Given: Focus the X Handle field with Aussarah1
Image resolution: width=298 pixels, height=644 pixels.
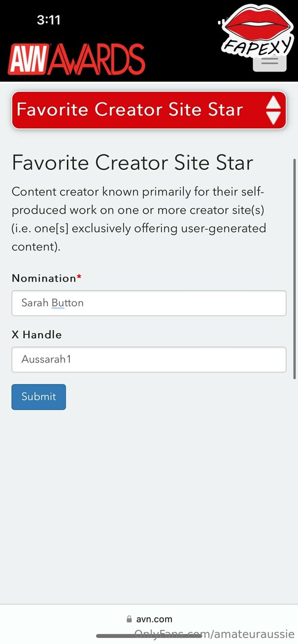Looking at the screenshot, I should pos(149,360).
